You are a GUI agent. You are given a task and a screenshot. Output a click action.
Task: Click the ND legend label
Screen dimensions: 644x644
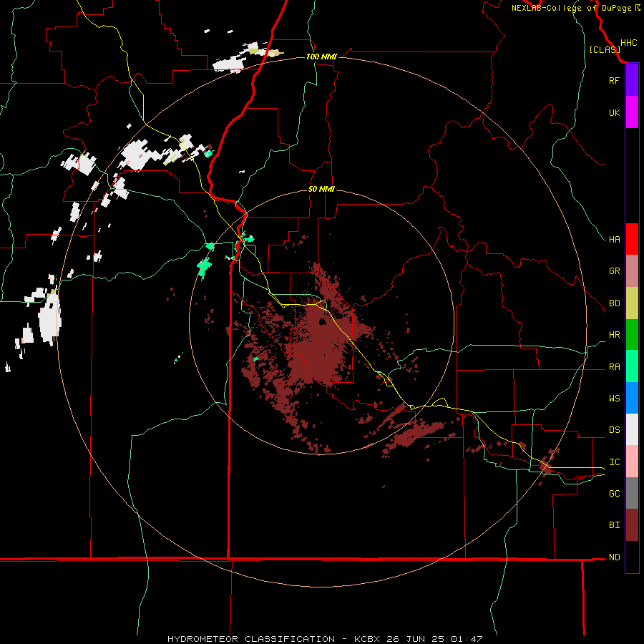(x=614, y=557)
